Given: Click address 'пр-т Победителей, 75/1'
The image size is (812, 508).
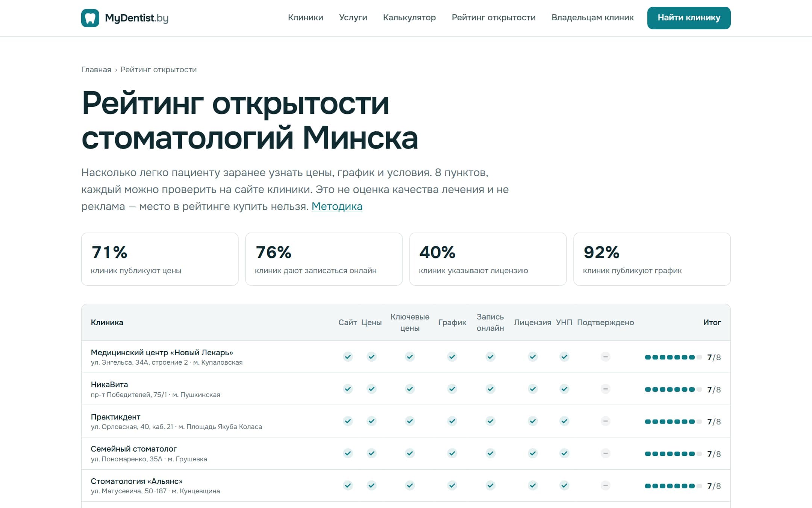Looking at the screenshot, I should (x=129, y=395).
